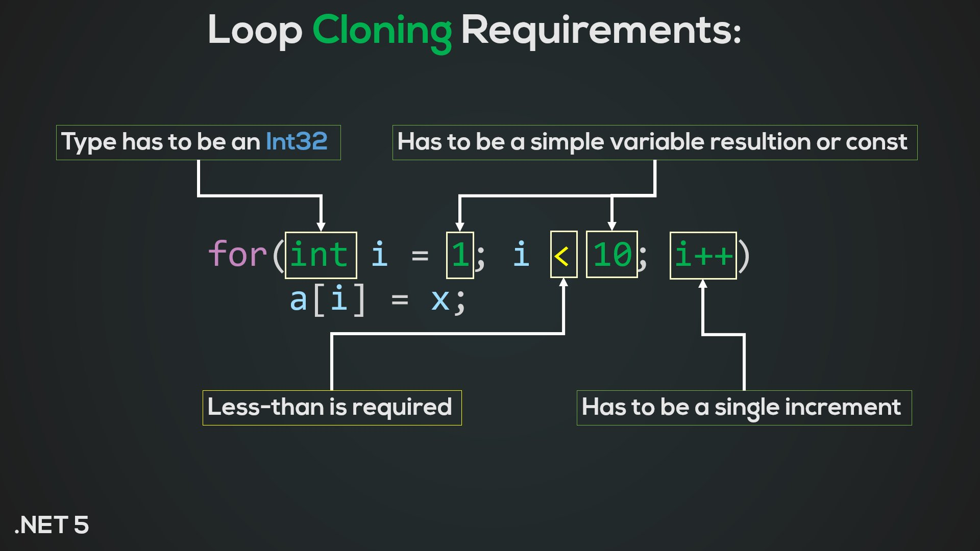Click the 'Less-than is required' annotation button
Viewport: 980px width, 551px height.
point(332,407)
